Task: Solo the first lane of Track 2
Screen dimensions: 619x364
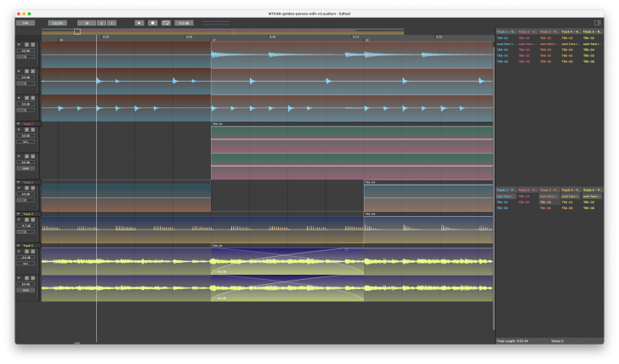Action: [x=33, y=129]
